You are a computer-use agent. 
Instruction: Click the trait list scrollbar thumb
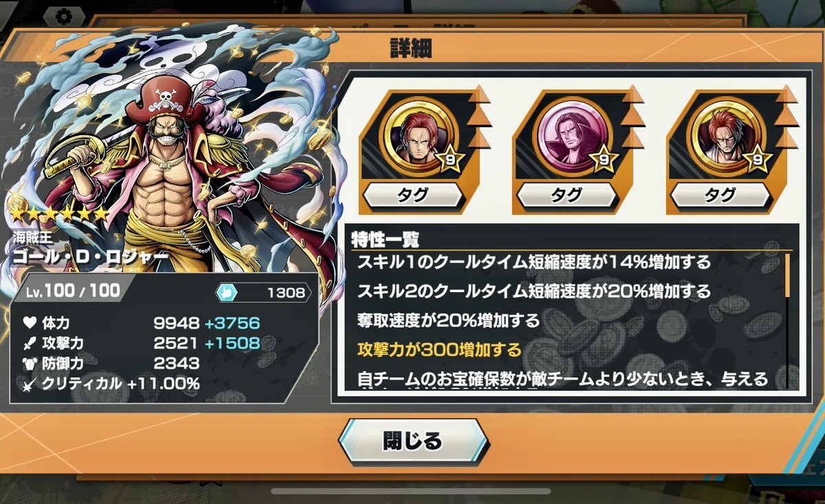pos(787,275)
